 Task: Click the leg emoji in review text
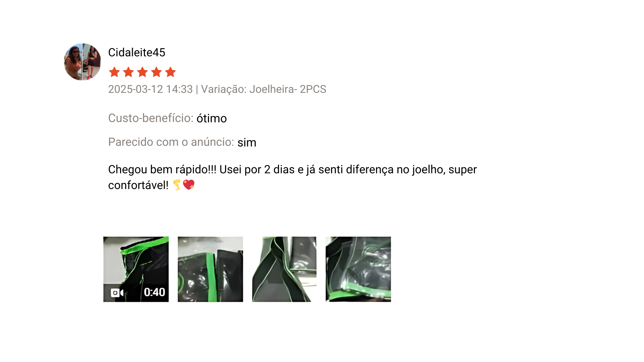(x=177, y=185)
